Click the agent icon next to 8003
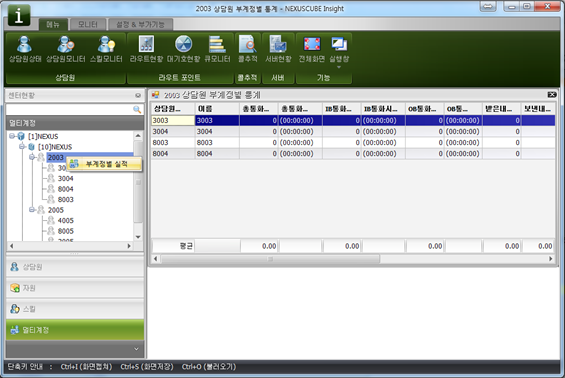 [51, 199]
